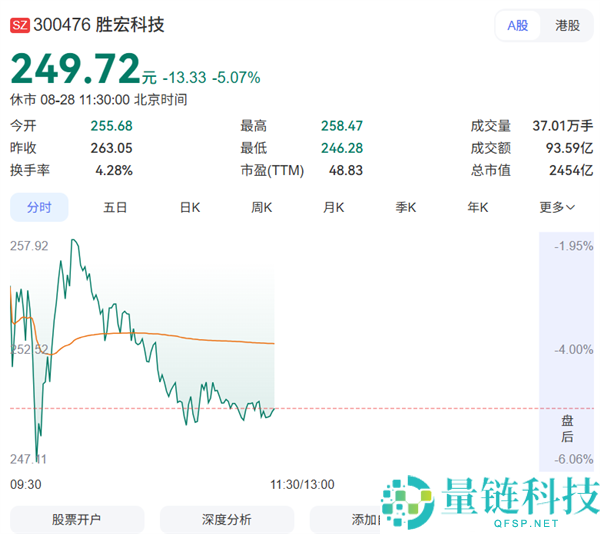The width and height of the screenshot is (600, 534).
Task: Click the 今开 value 255.68
Action: (x=111, y=126)
